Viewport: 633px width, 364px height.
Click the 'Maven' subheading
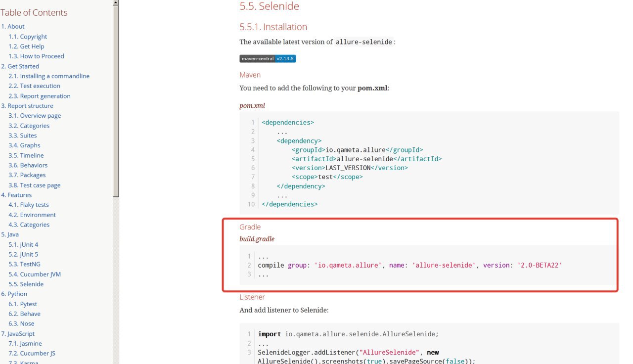(250, 75)
